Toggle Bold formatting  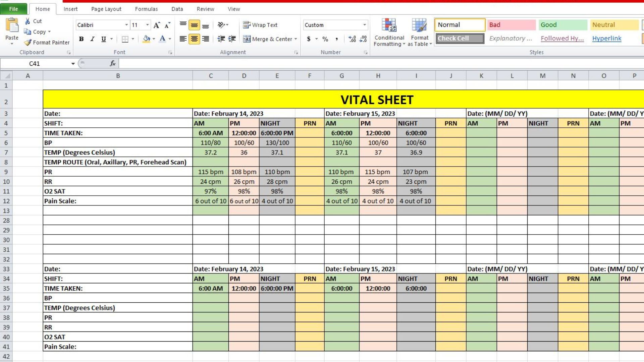[x=81, y=39]
